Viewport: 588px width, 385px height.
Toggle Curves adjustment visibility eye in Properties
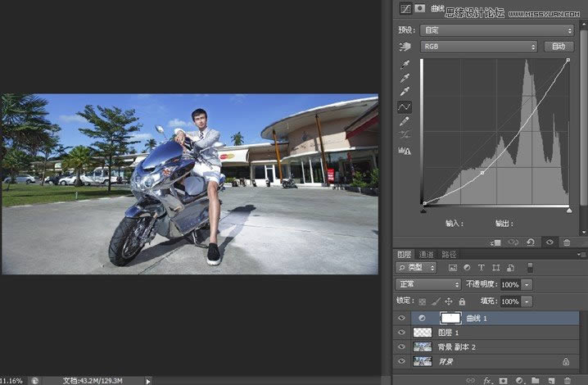pyautogui.click(x=550, y=242)
